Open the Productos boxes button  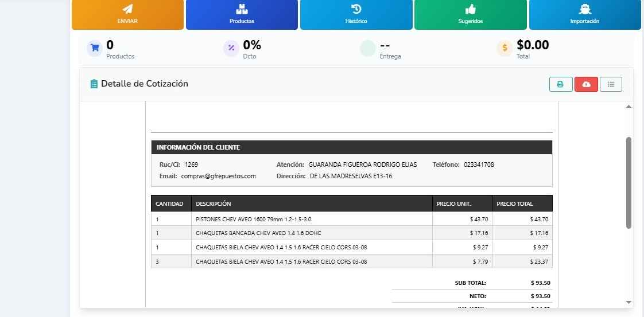(242, 14)
